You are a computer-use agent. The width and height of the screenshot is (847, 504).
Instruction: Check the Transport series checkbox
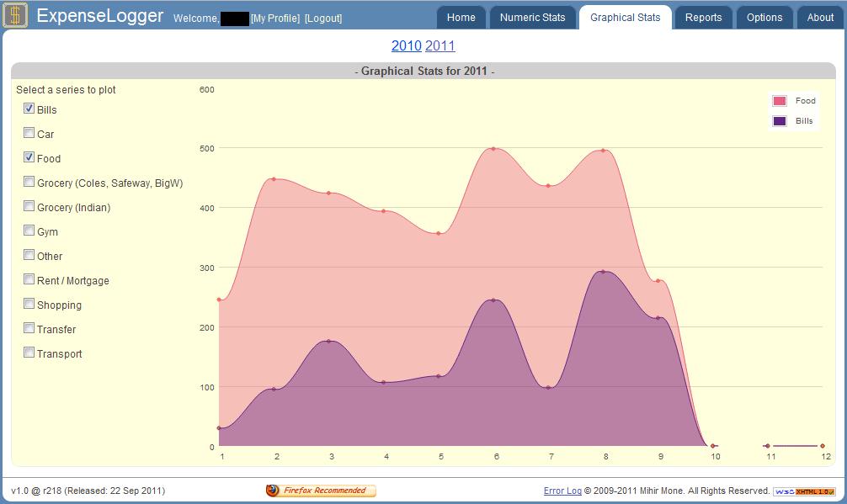[x=29, y=353]
